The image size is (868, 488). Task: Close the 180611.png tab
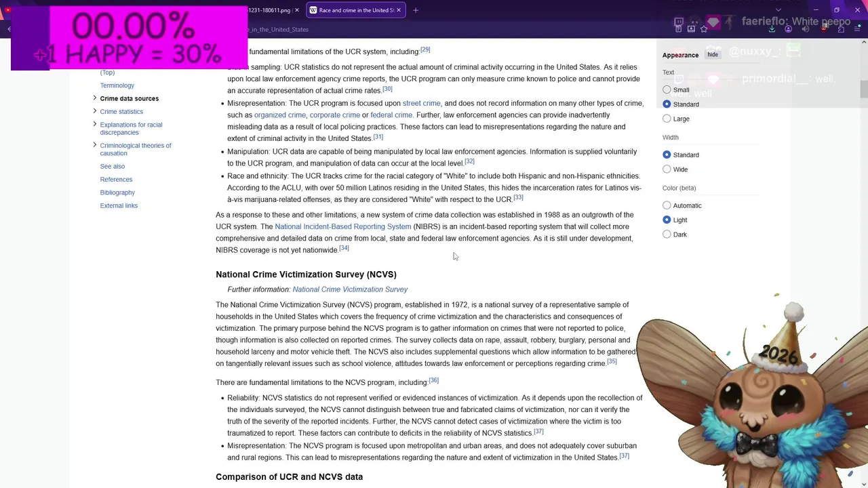click(x=297, y=10)
